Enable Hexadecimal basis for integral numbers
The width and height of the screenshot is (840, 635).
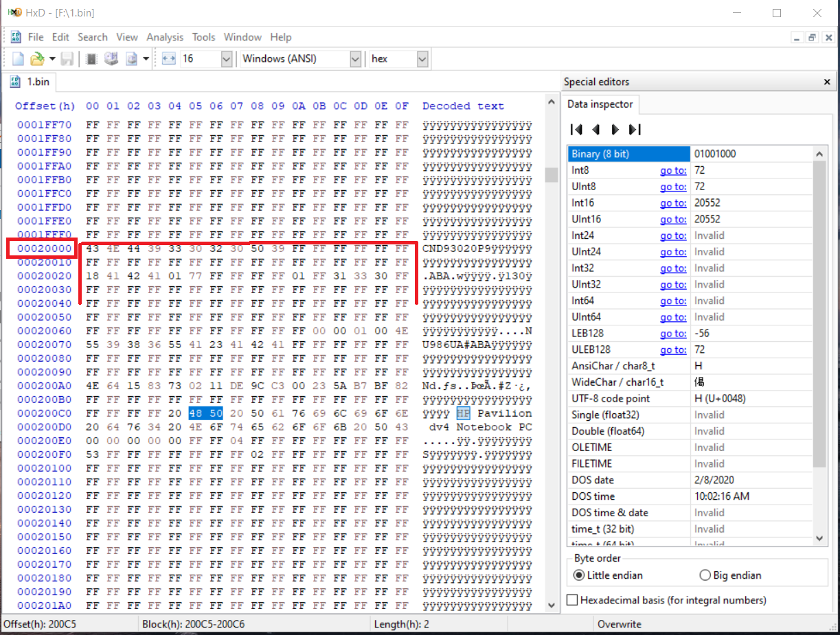tap(572, 600)
